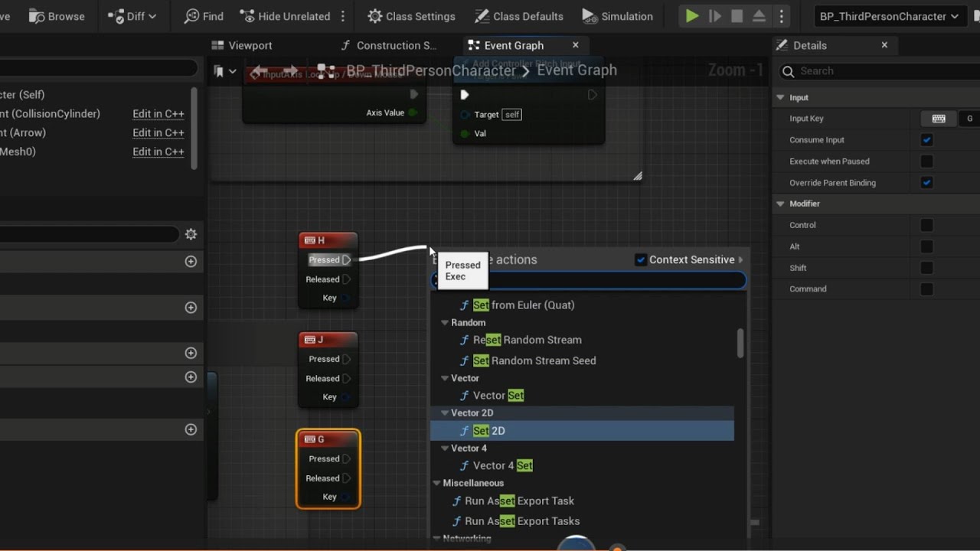Screen dimensions: 980x551
Task: Enable Execute when Paused checkbox
Action: 927,161
